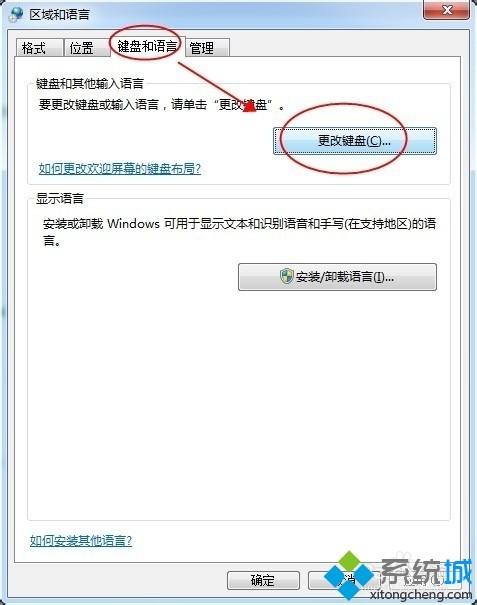The height and width of the screenshot is (605, 477).
Task: Open 安装/卸载语言(I)... button
Action: click(x=337, y=277)
